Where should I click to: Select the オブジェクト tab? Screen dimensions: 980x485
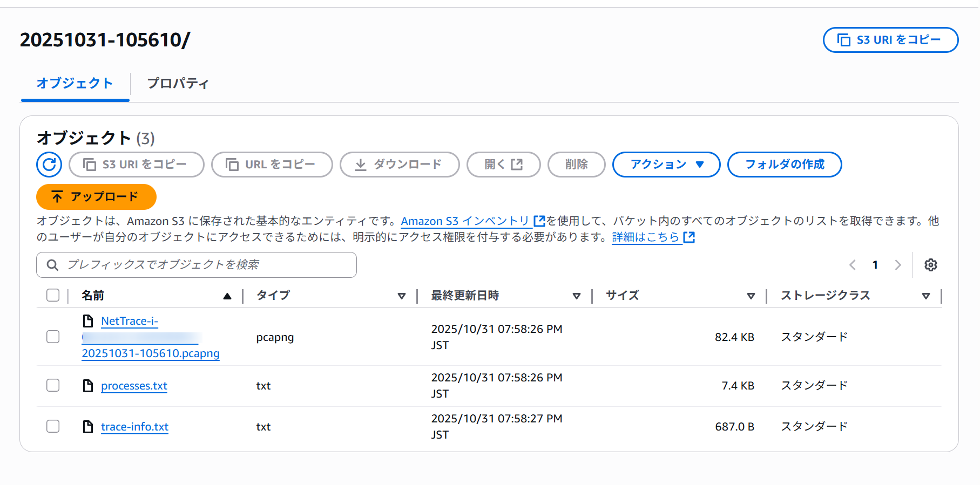coord(75,84)
